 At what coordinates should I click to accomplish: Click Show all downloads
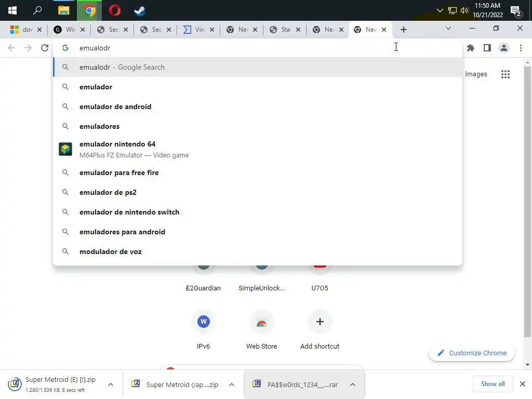[493, 384]
